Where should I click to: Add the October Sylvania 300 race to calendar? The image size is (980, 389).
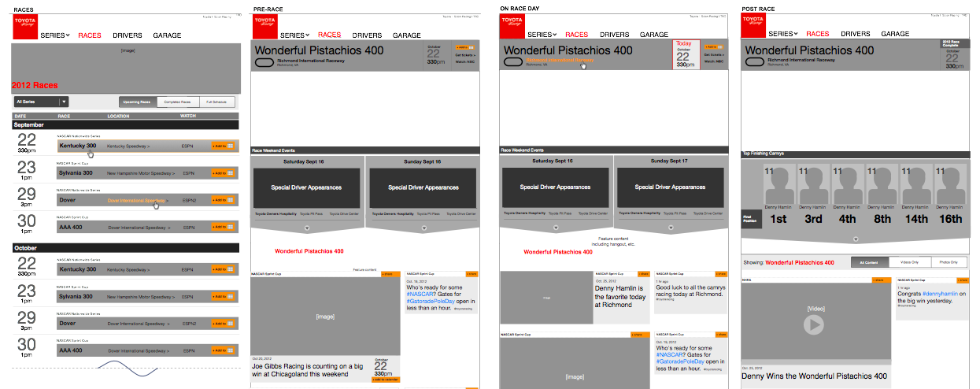point(223,296)
